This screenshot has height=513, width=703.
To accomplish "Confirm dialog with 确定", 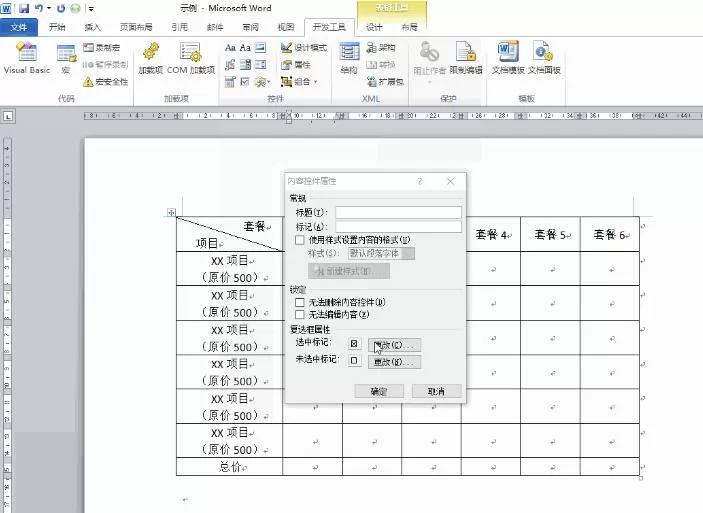I will (379, 391).
